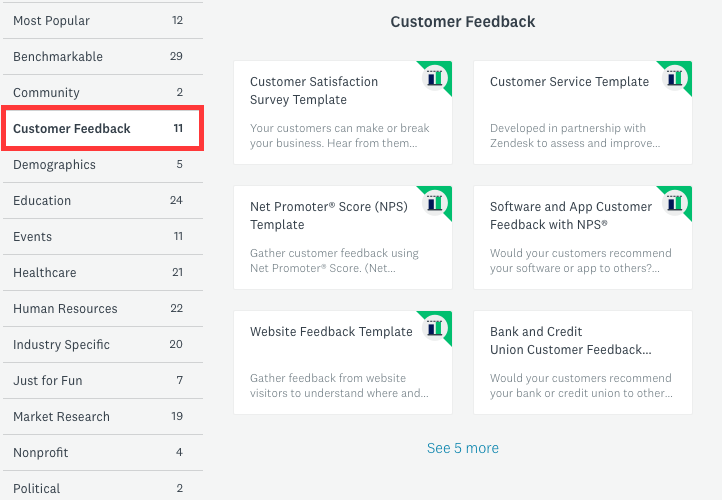Click count 24 beside Education
The image size is (722, 500).
click(176, 200)
